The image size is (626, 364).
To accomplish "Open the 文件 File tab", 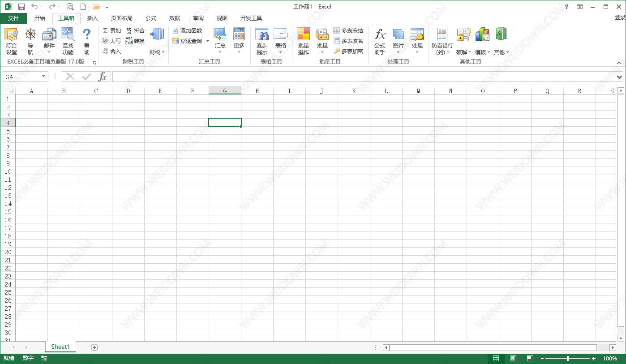I will 13,18.
